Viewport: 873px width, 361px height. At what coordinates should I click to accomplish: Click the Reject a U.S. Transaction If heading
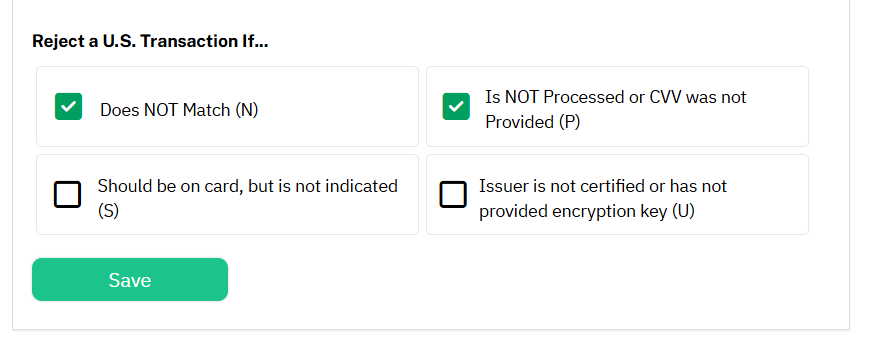click(150, 41)
